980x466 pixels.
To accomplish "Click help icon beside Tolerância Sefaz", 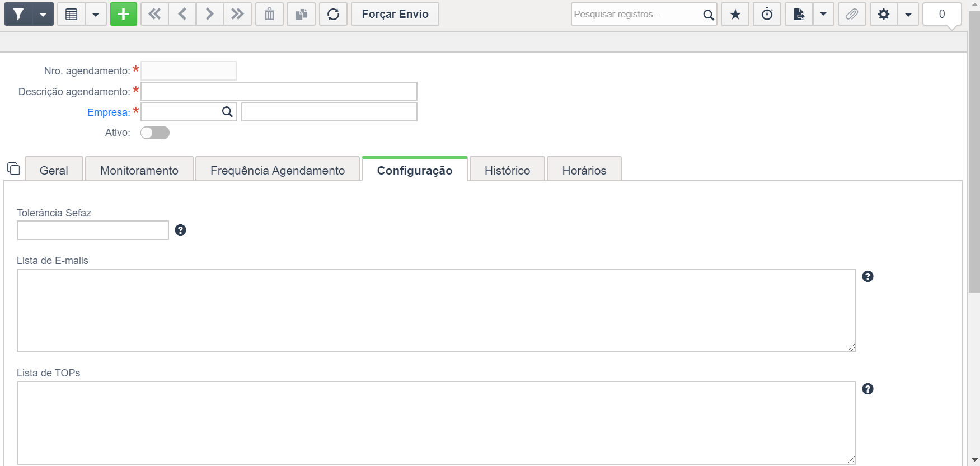I will tap(180, 230).
